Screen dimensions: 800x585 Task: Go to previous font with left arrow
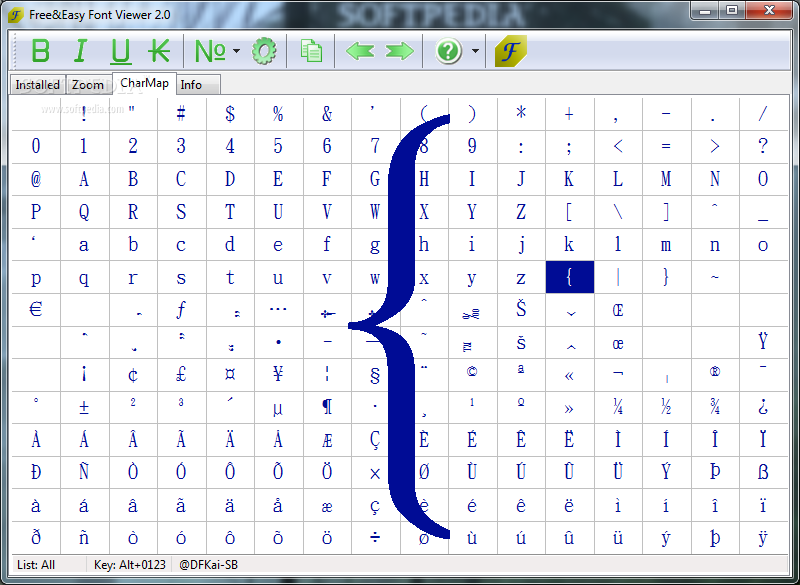[x=360, y=51]
